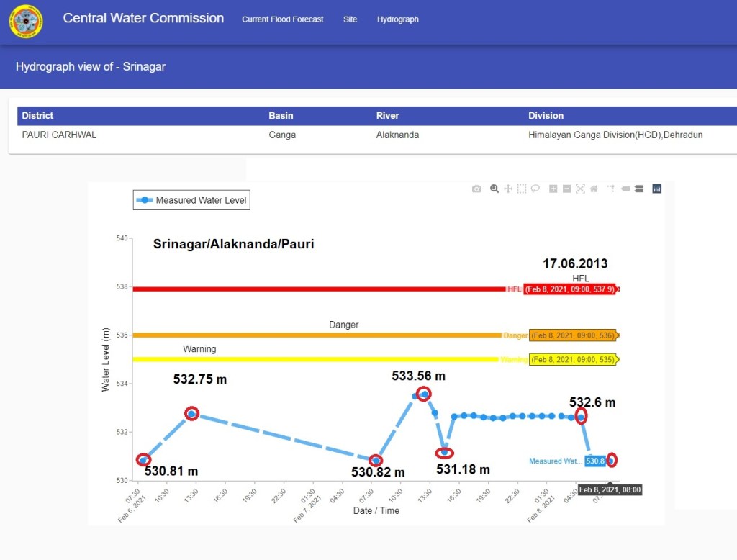
Task: Open the Site menu item
Action: click(350, 19)
